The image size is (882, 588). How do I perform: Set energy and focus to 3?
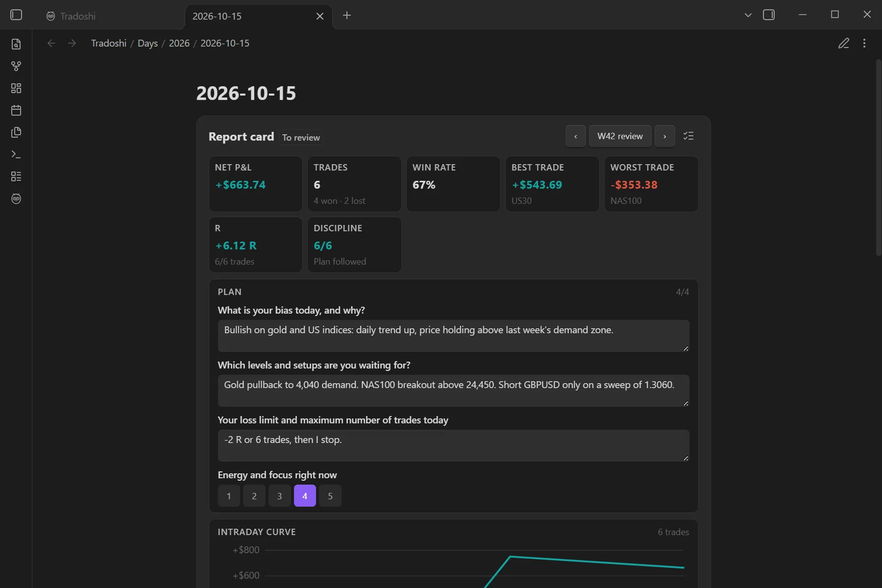pyautogui.click(x=280, y=496)
